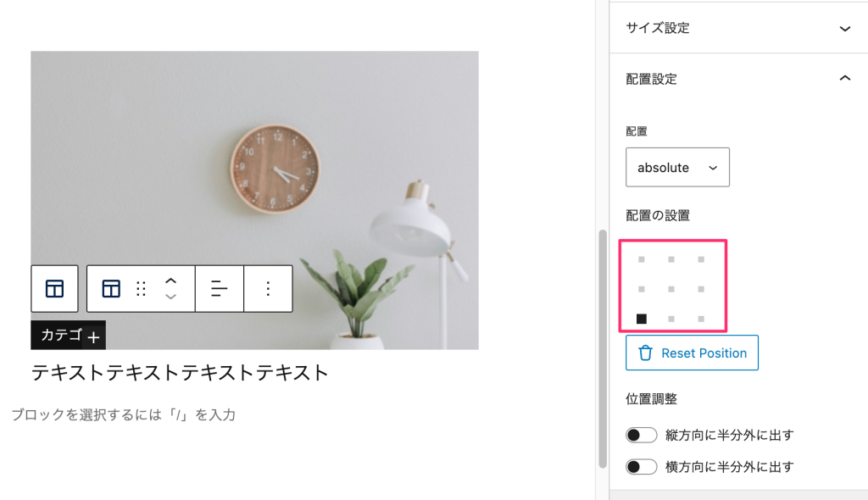The width and height of the screenshot is (868, 500).
Task: Click the empty block placeholder paragraph
Action: pyautogui.click(x=124, y=414)
